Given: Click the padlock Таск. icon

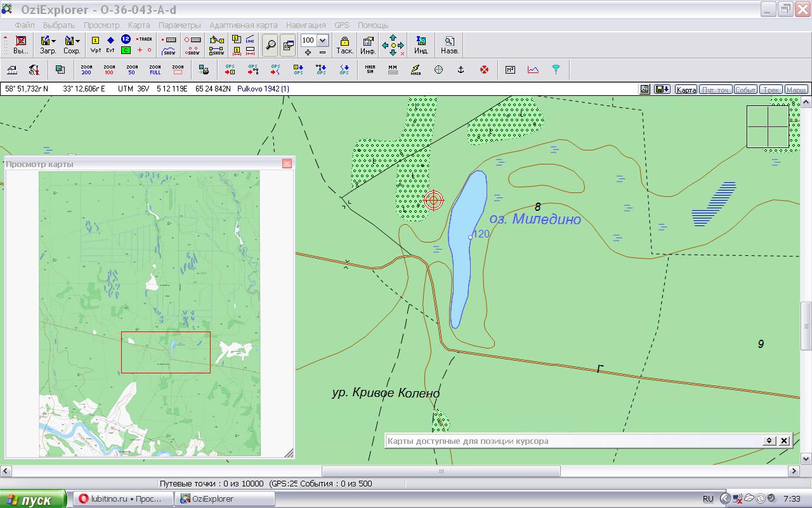Looking at the screenshot, I should click(344, 45).
